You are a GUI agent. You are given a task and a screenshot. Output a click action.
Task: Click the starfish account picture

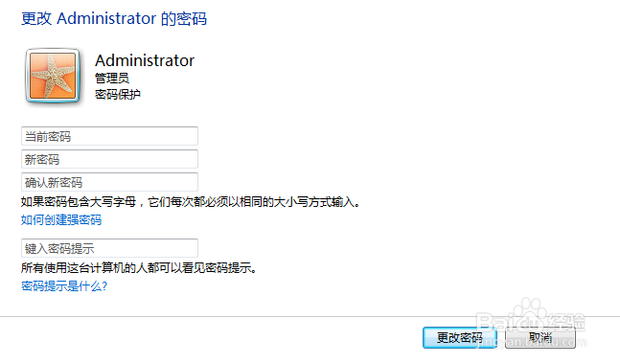(x=53, y=76)
